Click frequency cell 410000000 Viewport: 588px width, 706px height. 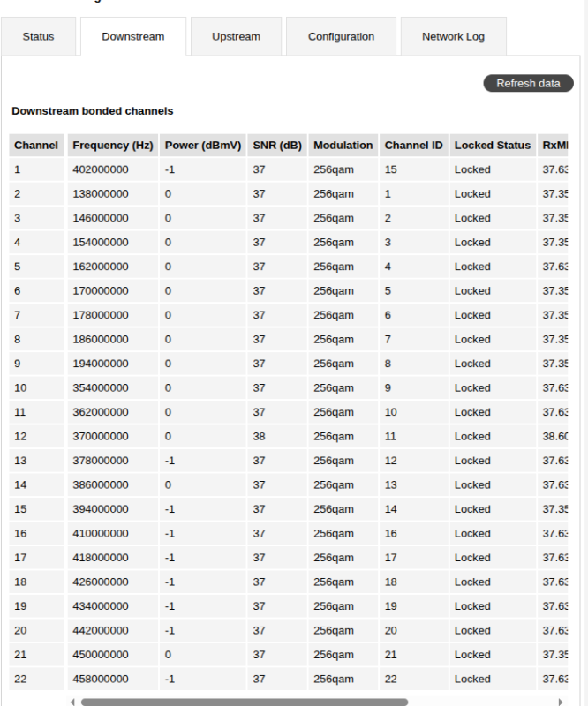click(113, 534)
